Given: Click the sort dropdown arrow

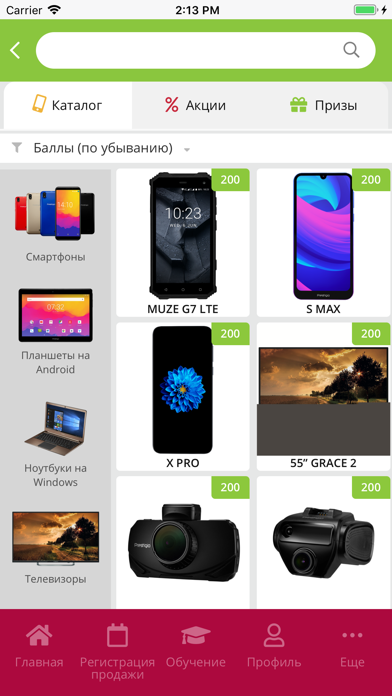Looking at the screenshot, I should [187, 150].
